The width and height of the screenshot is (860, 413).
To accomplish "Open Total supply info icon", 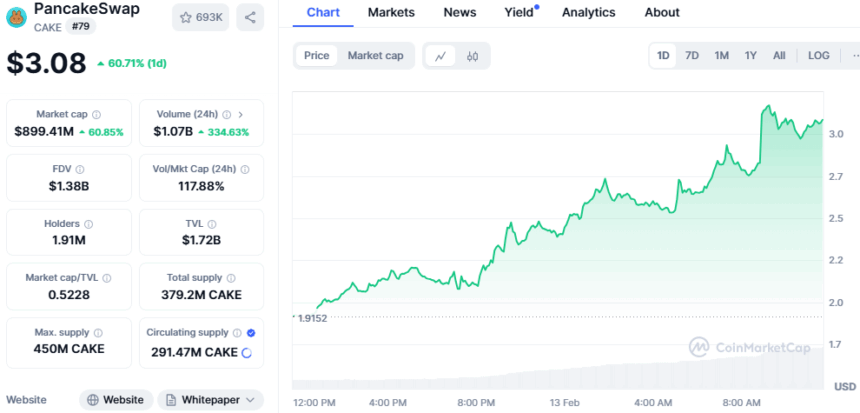I will click(231, 278).
